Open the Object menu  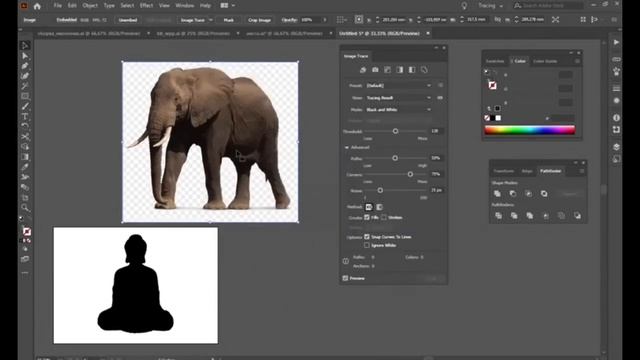[90, 6]
